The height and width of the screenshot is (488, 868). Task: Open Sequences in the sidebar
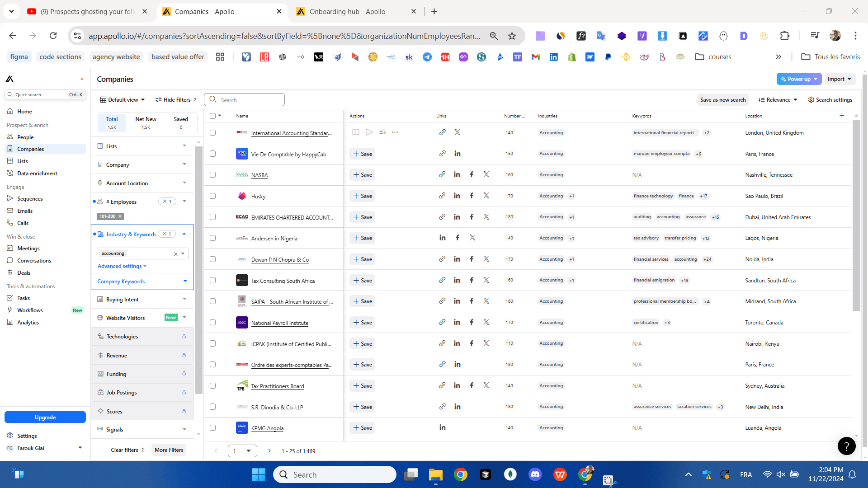tap(30, 198)
